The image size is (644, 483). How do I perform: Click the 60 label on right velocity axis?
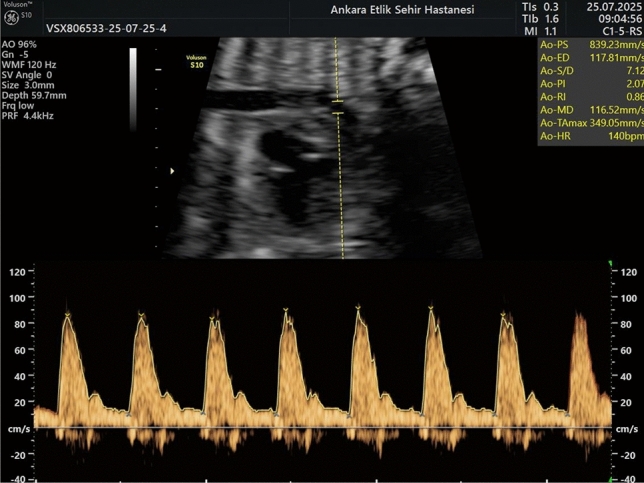point(626,350)
